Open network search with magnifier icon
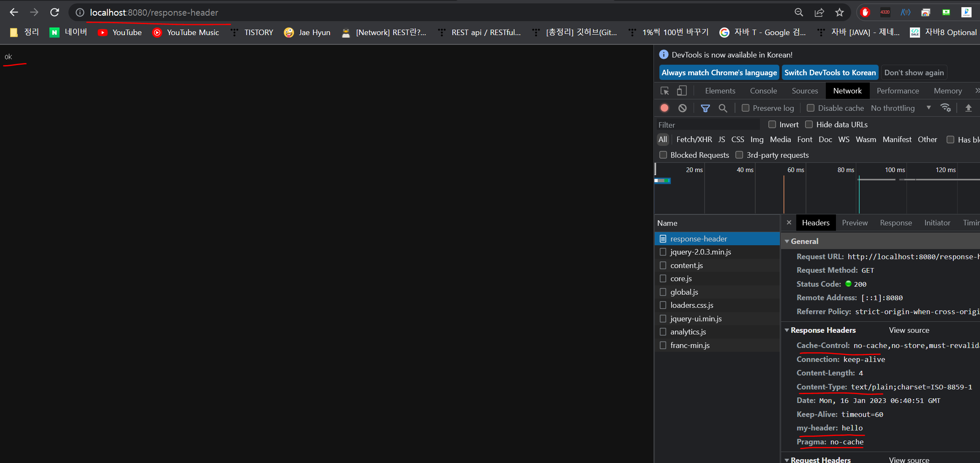 [x=723, y=108]
